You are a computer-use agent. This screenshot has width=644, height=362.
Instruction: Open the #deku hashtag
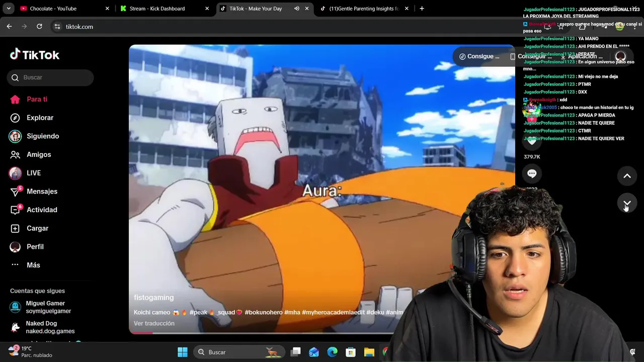375,312
